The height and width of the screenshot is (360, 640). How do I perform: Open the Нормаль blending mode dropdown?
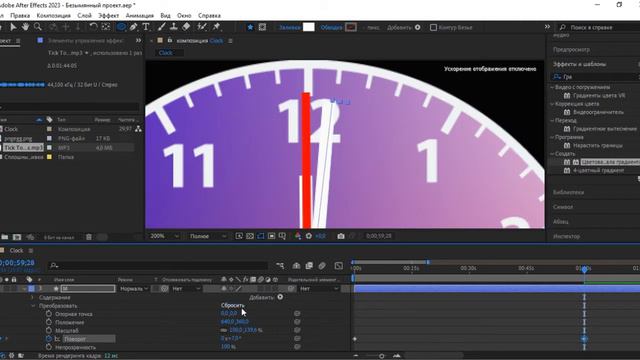pos(133,289)
